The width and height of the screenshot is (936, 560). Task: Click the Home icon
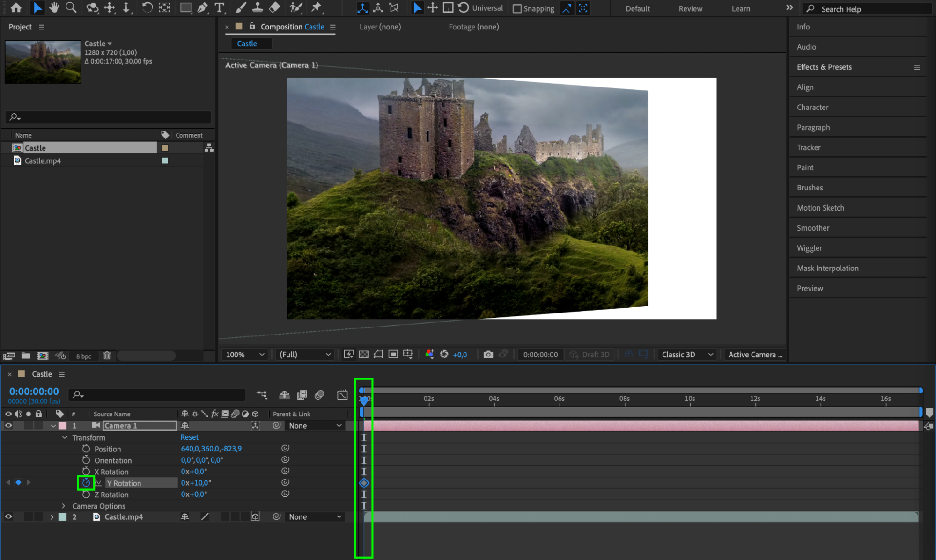tap(16, 7)
